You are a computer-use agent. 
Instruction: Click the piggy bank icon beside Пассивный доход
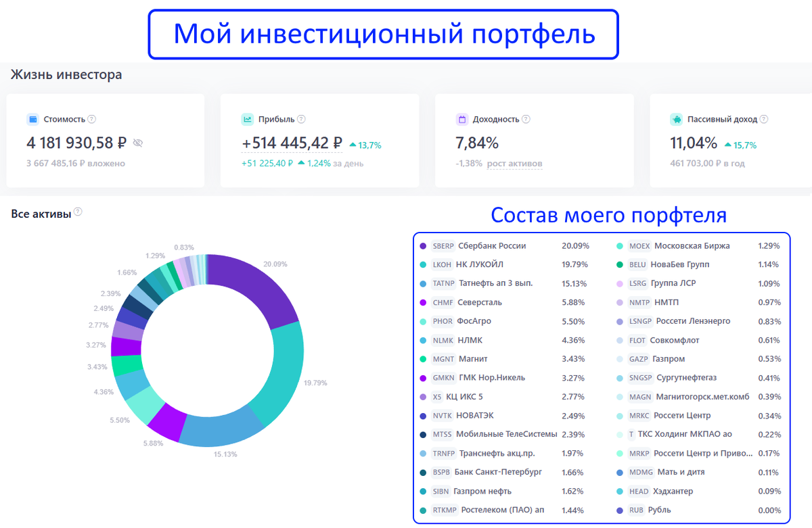click(676, 120)
